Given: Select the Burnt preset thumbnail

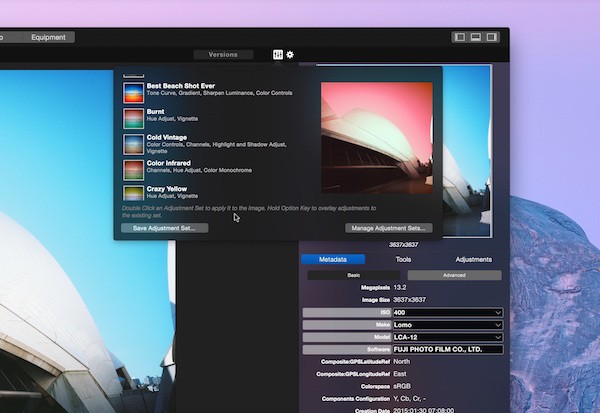Looking at the screenshot, I should point(134,118).
